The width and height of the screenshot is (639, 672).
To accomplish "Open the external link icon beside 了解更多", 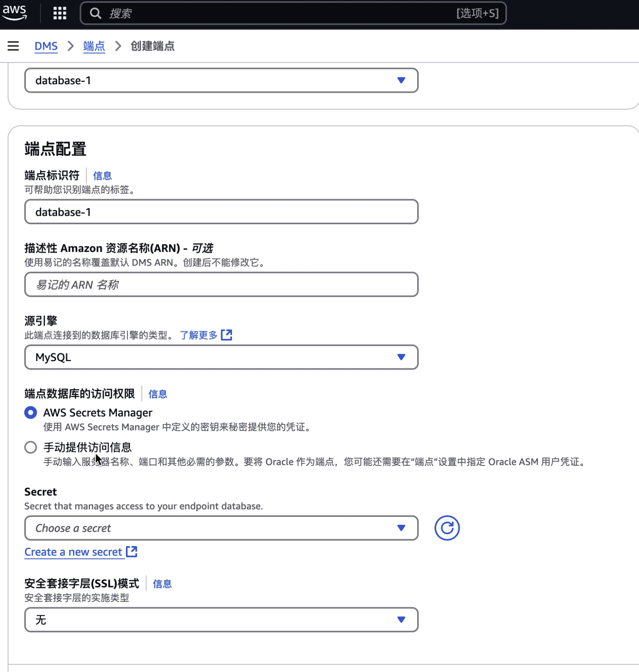I will point(227,335).
